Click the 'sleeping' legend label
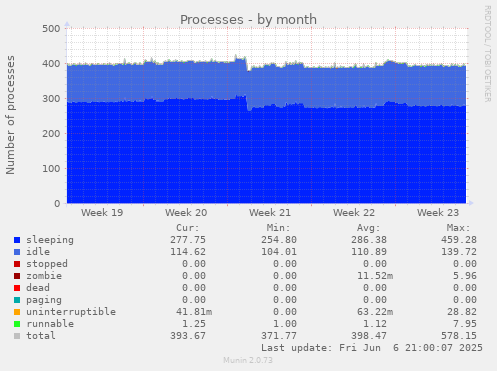 coord(50,240)
